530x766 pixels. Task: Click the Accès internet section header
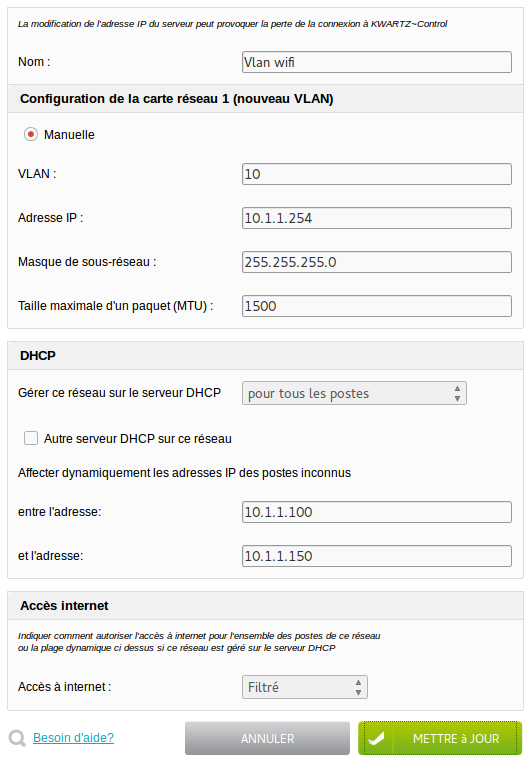[x=265, y=606]
